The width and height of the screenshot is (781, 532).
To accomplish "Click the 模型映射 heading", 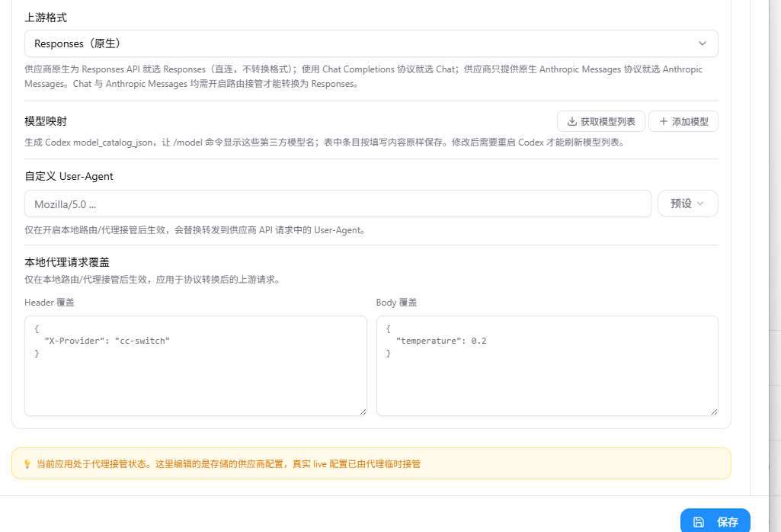I will pos(46,121).
